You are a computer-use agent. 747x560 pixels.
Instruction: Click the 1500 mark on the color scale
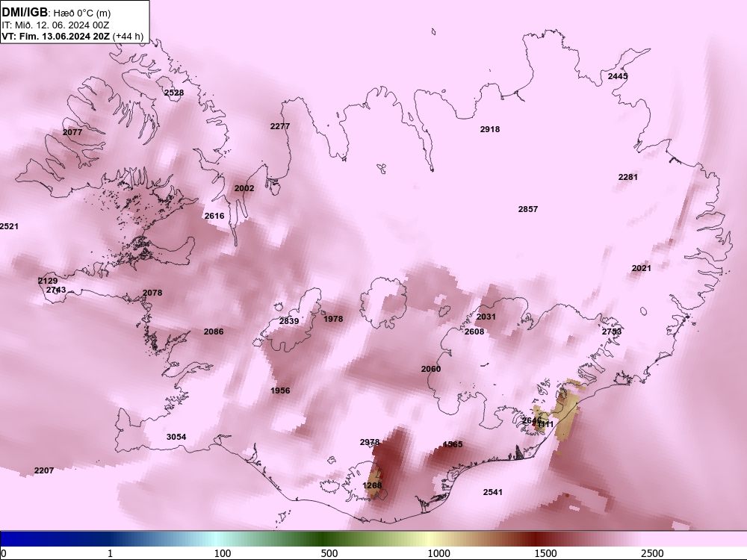coord(545,553)
